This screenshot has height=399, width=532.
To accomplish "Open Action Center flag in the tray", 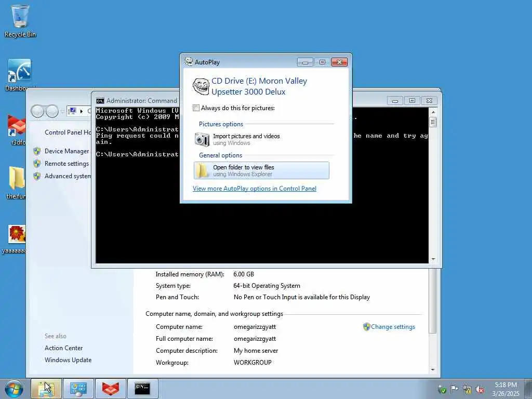I will point(454,389).
